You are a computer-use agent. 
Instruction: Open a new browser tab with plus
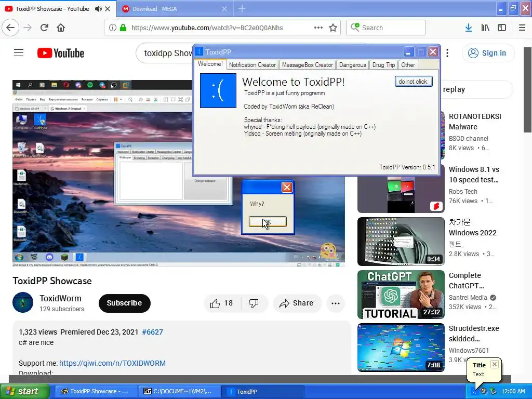pyautogui.click(x=242, y=8)
